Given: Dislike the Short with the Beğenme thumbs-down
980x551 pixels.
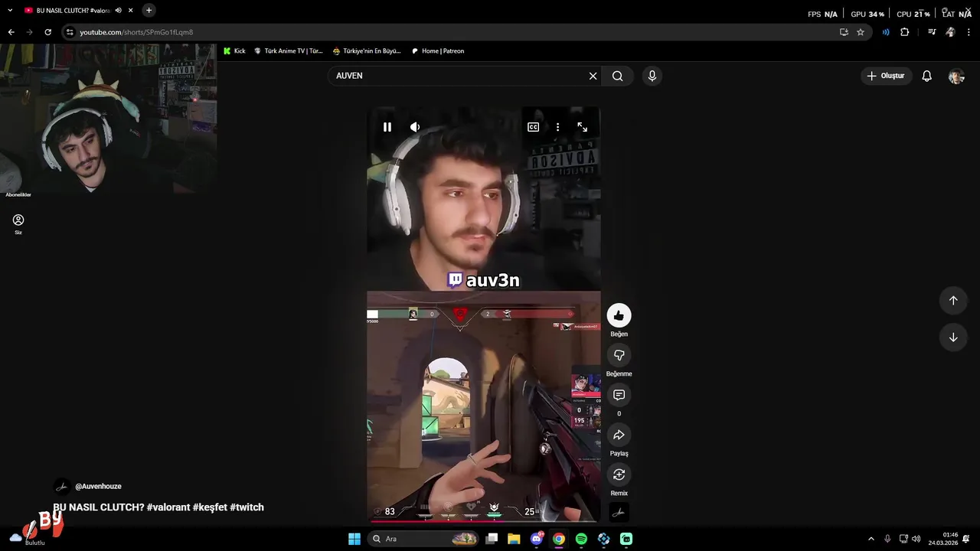Looking at the screenshot, I should coord(619,355).
